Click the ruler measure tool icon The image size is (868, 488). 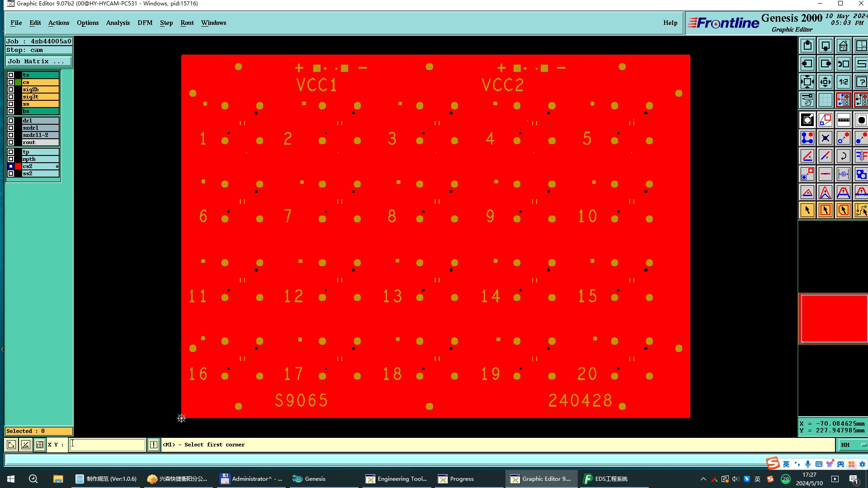843,120
